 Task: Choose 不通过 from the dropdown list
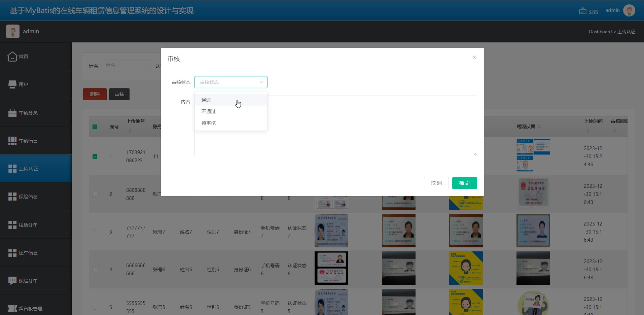point(209,111)
